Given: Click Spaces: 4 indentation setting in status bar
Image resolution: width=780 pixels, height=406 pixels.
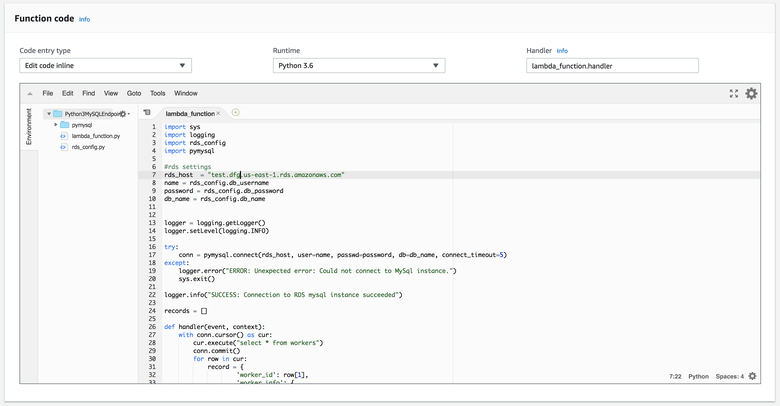Looking at the screenshot, I should click(730, 376).
